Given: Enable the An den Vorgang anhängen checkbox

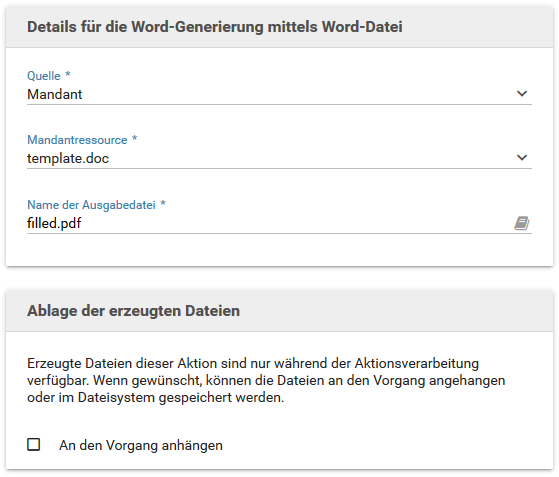Looking at the screenshot, I should tap(34, 445).
